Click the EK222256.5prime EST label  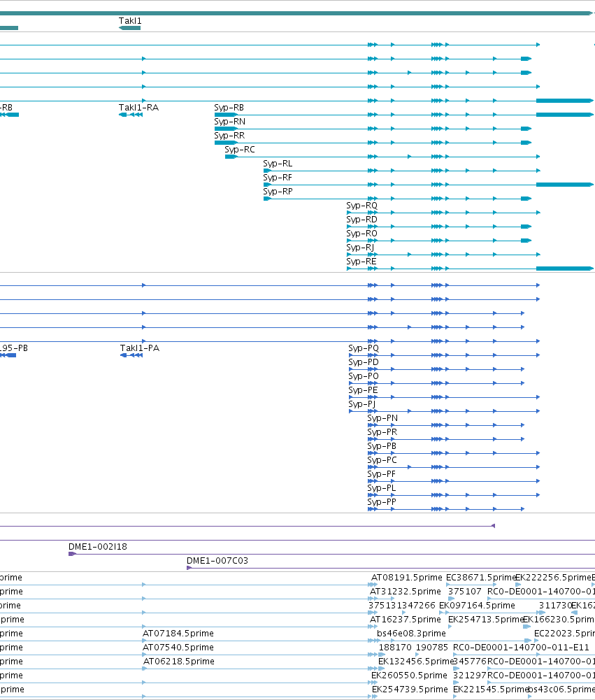pos(553,577)
